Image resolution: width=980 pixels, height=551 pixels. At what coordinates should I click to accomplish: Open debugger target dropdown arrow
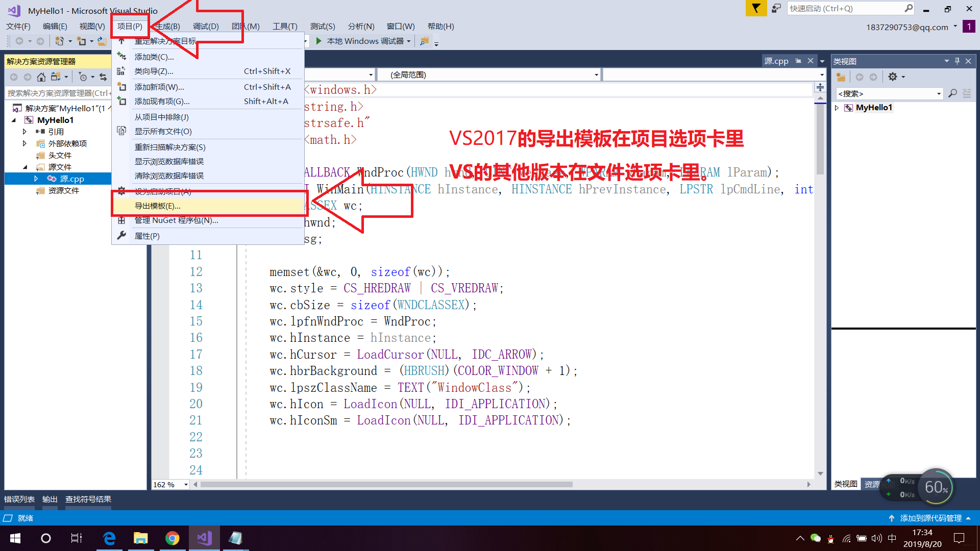409,41
